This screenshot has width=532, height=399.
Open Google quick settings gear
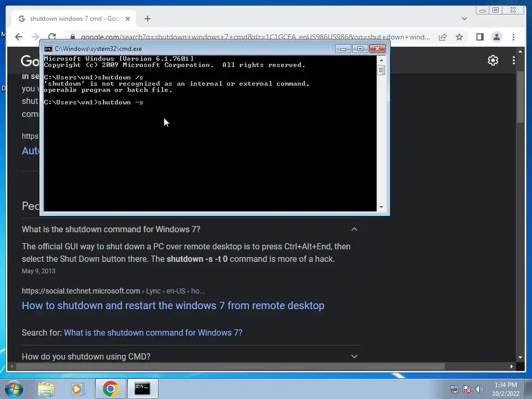pyautogui.click(x=493, y=60)
